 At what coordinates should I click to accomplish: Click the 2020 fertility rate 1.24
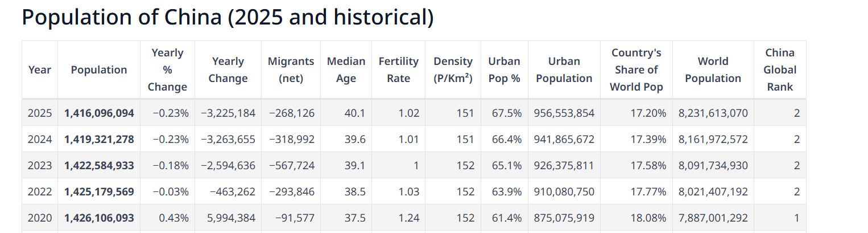pos(408,218)
